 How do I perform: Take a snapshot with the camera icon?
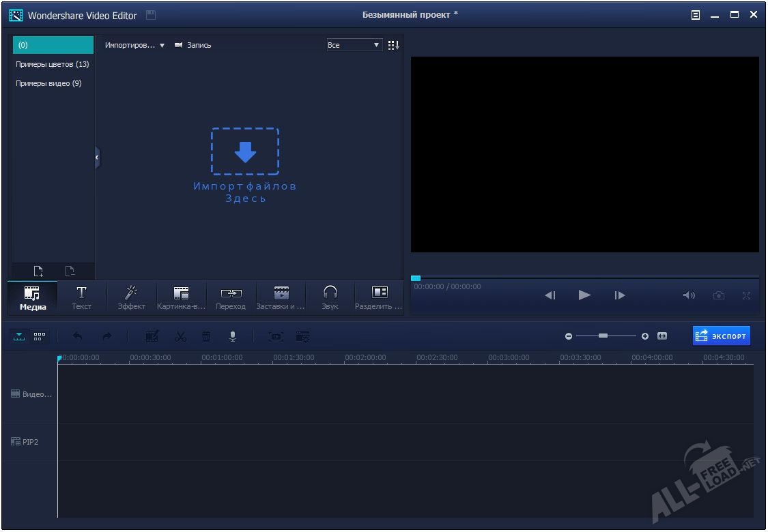[718, 295]
